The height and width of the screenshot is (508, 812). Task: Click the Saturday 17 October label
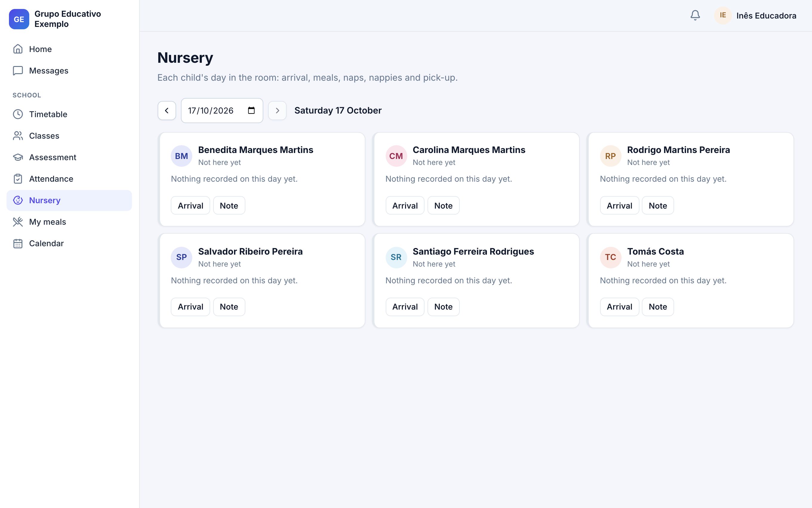tap(338, 111)
